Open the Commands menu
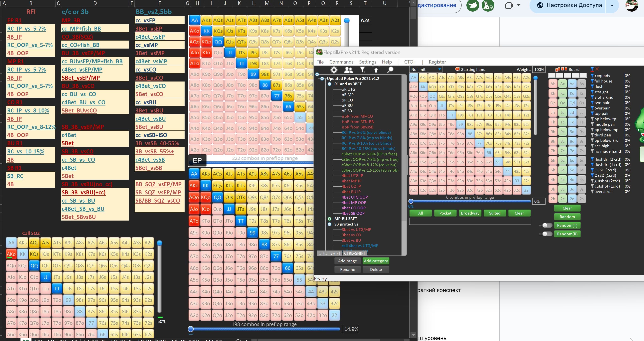Image resolution: width=644 pixels, height=341 pixels. tap(341, 62)
